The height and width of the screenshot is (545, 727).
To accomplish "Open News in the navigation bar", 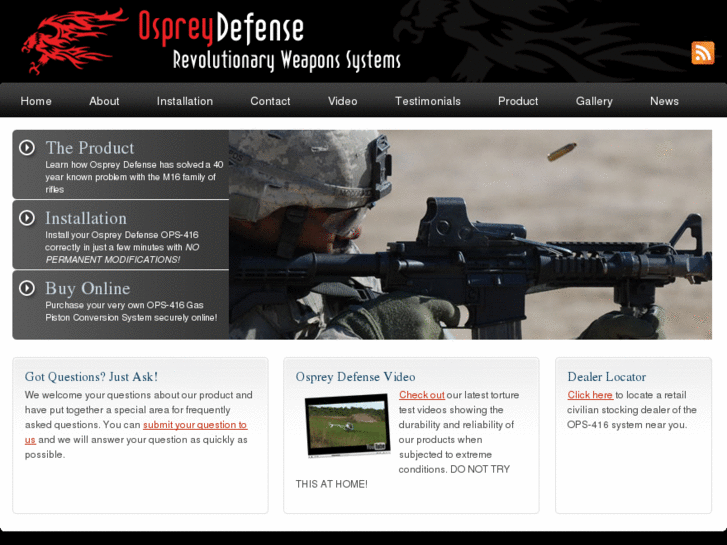I will pos(664,101).
